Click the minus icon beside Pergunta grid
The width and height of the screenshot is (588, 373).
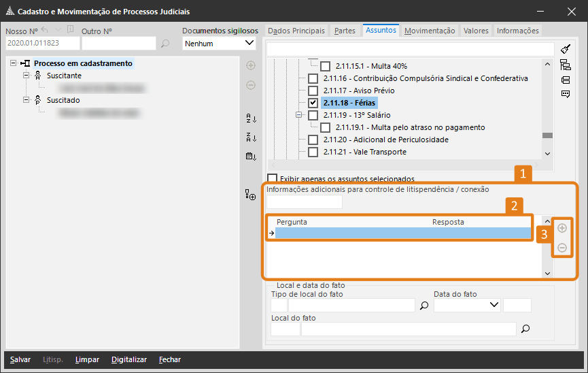(562, 248)
